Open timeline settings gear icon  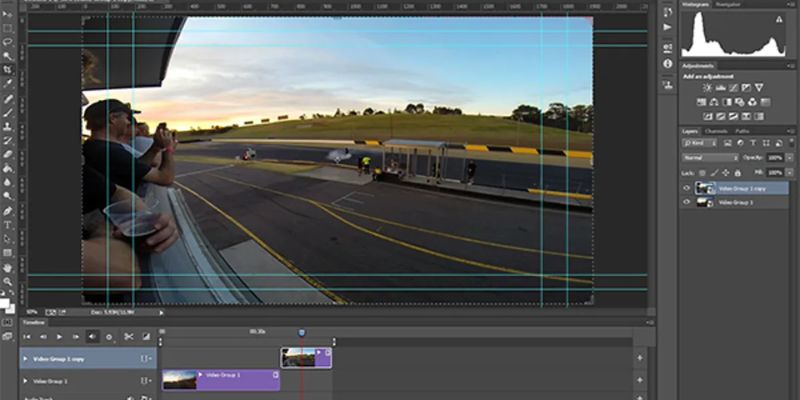coord(110,337)
